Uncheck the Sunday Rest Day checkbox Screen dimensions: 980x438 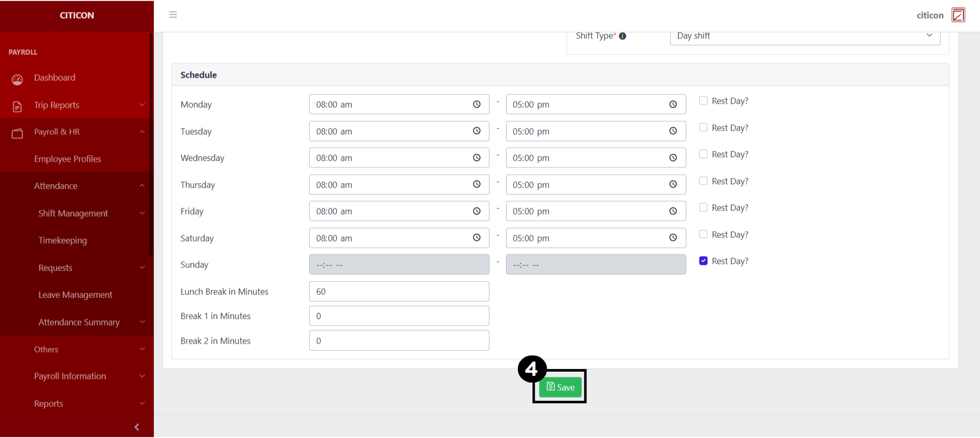(703, 261)
